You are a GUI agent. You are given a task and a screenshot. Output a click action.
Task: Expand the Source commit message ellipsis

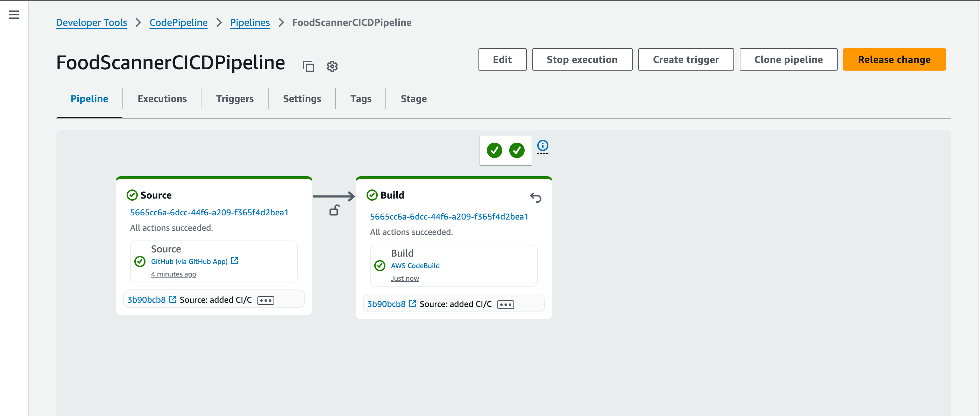pos(265,300)
